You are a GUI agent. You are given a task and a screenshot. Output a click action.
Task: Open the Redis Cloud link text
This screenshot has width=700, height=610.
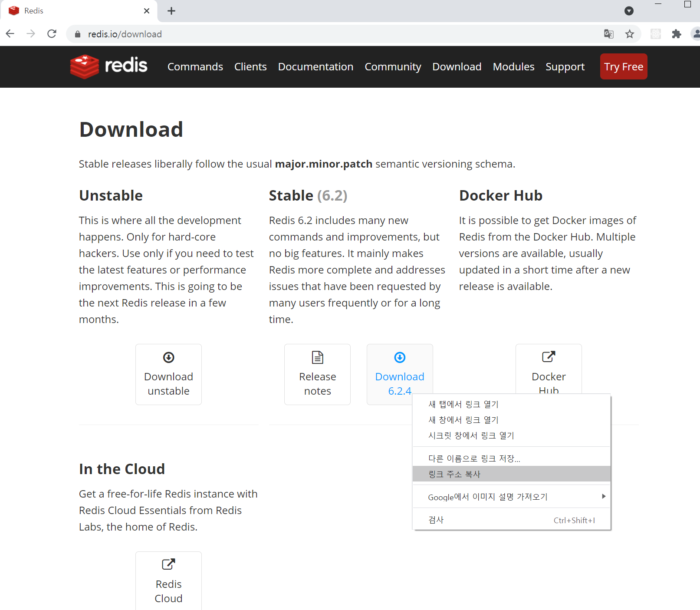[168, 591]
